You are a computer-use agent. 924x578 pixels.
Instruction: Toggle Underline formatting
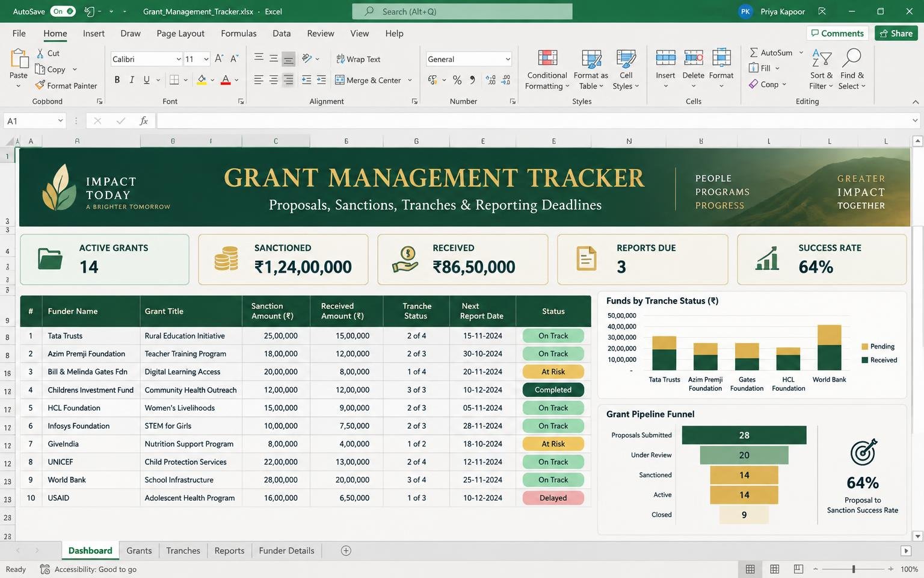click(x=146, y=79)
